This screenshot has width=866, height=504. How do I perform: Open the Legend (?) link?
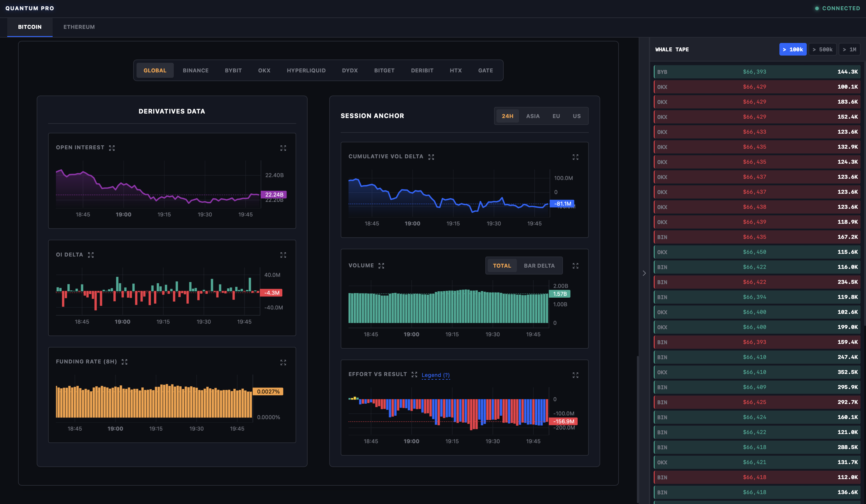(435, 375)
